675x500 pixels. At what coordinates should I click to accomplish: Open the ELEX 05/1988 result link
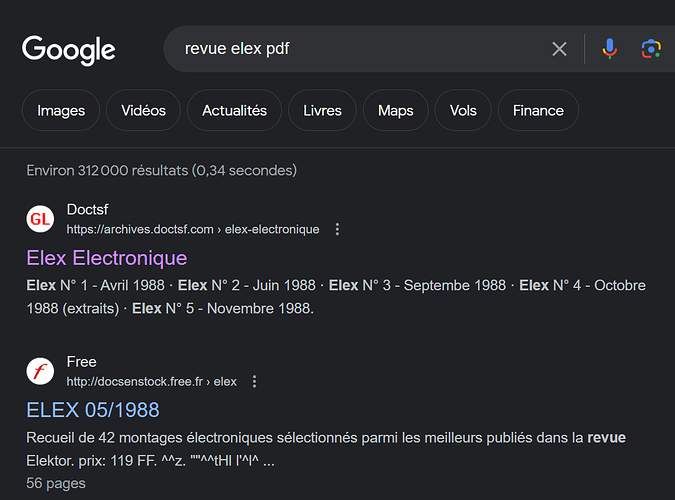tap(93, 410)
